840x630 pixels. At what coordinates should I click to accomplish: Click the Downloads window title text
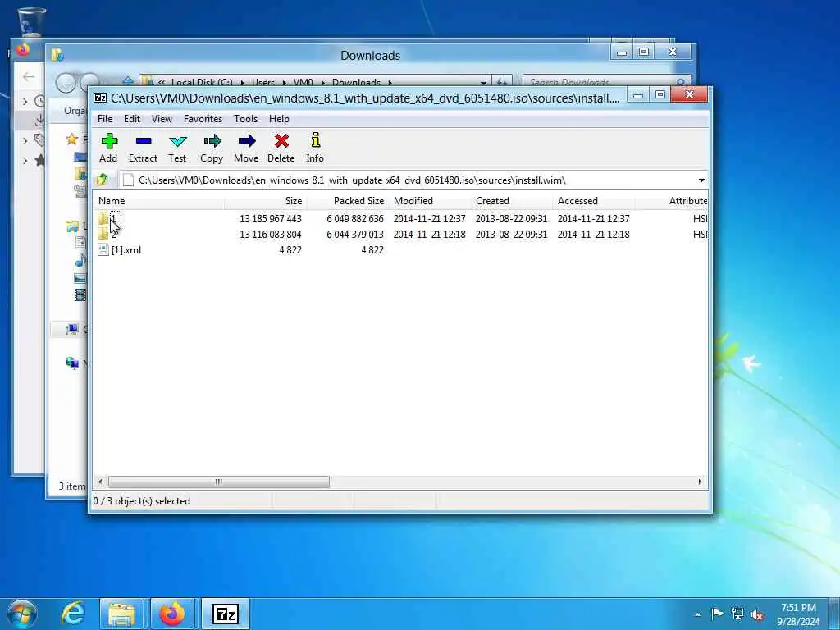pyautogui.click(x=370, y=55)
